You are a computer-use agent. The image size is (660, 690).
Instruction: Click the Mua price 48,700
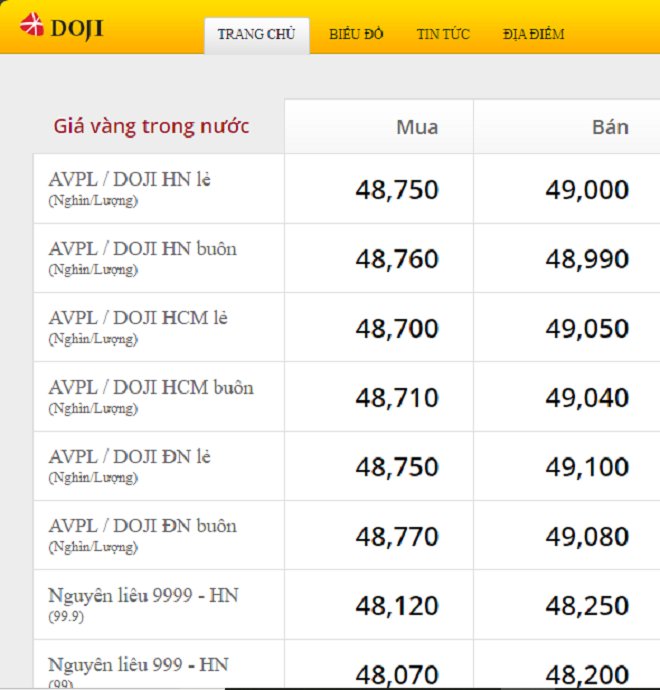point(397,329)
